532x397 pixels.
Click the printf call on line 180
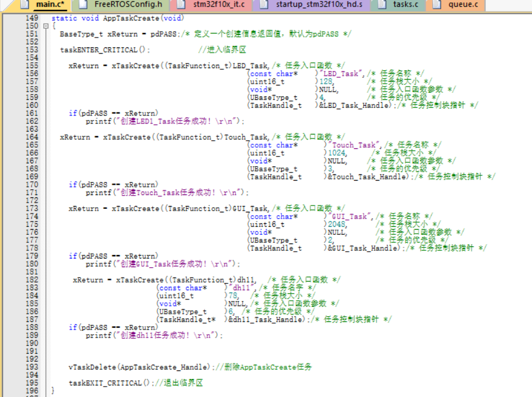pyautogui.click(x=162, y=264)
